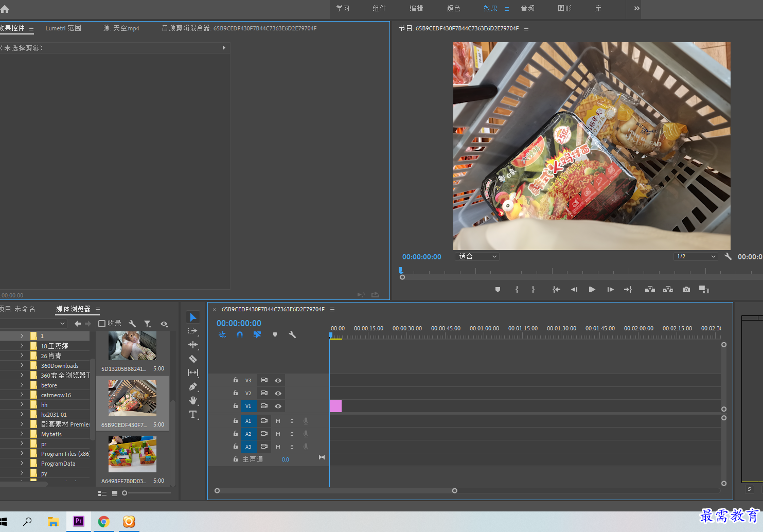The height and width of the screenshot is (532, 763).
Task: Open the 源: 天空.mp4 tab
Action: pyautogui.click(x=121, y=28)
